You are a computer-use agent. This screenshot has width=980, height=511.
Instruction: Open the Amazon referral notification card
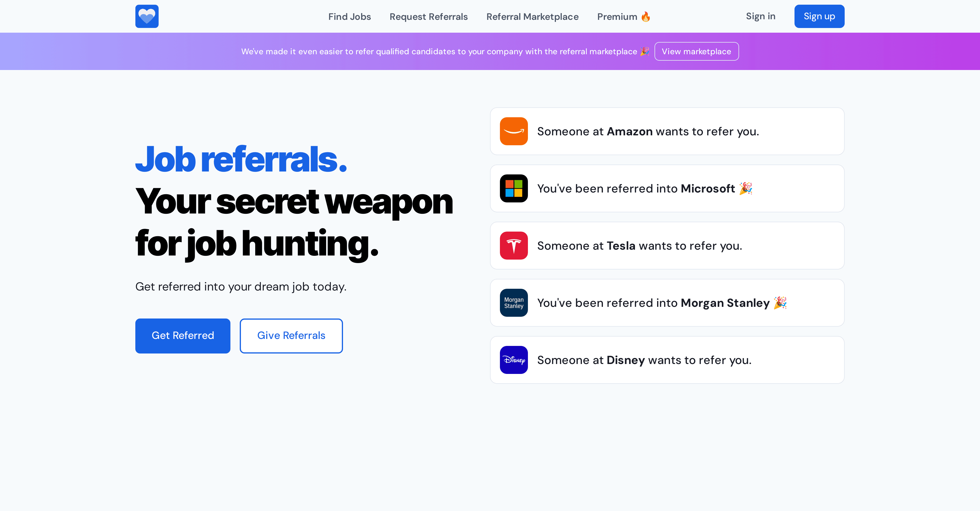pos(667,131)
